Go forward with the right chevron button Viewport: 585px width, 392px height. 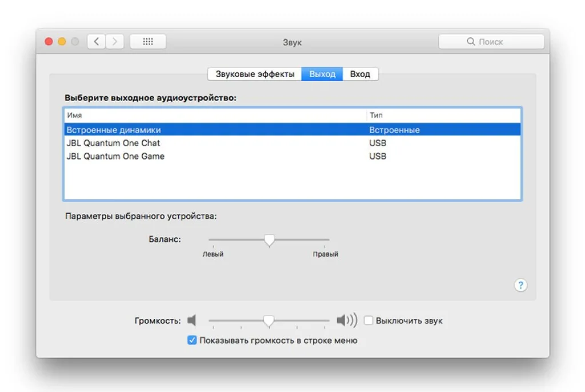[x=114, y=41]
